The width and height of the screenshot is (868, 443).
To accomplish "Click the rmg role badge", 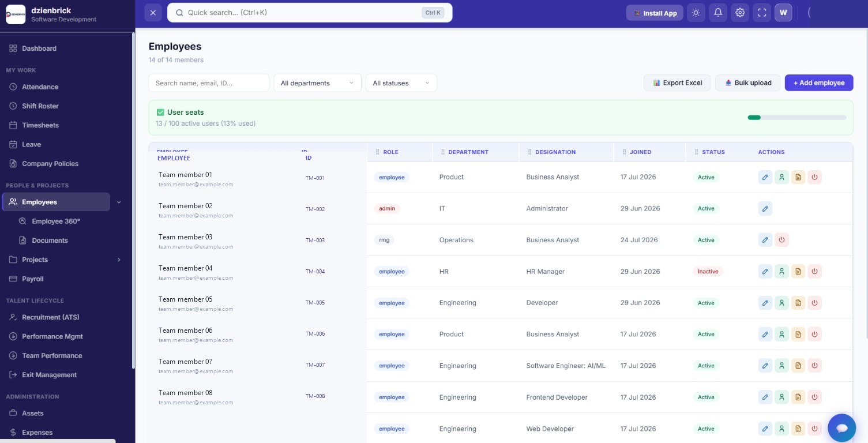I will [x=384, y=240].
